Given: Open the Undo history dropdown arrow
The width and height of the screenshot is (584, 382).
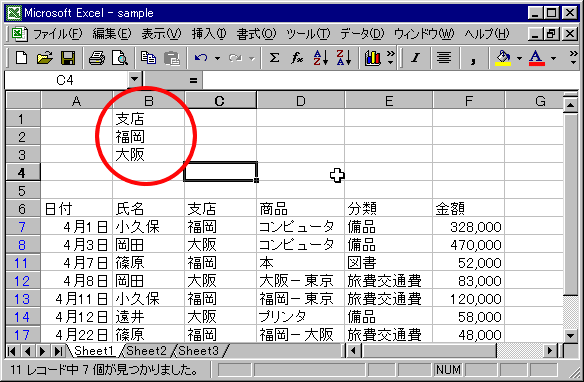Looking at the screenshot, I should [218, 58].
